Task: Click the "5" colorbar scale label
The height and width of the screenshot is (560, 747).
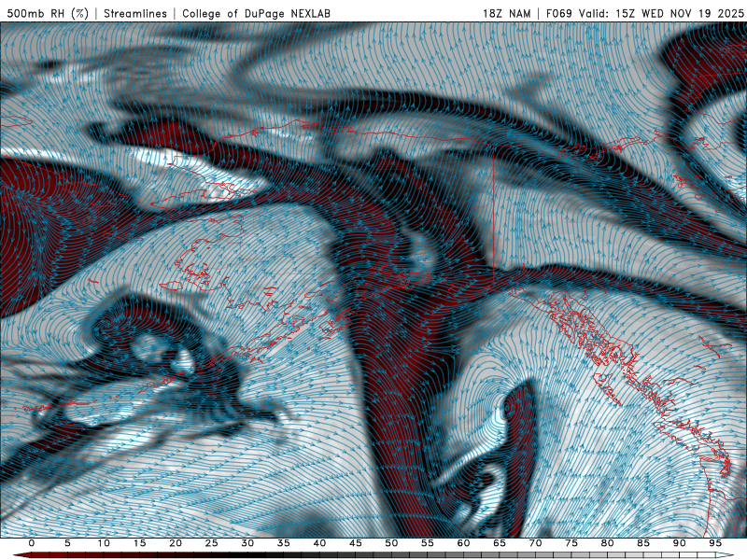Action: (x=67, y=543)
